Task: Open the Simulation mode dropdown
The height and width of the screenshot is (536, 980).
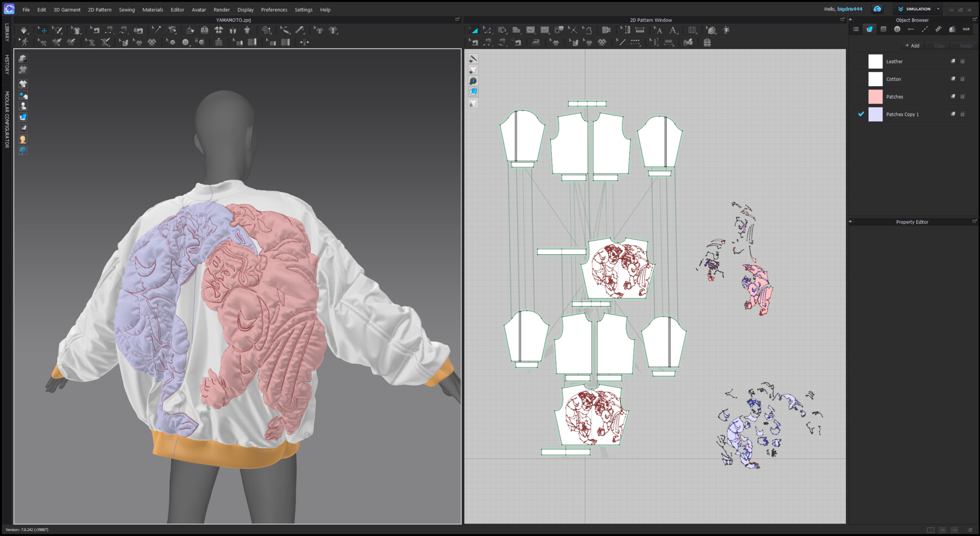Action: (938, 9)
